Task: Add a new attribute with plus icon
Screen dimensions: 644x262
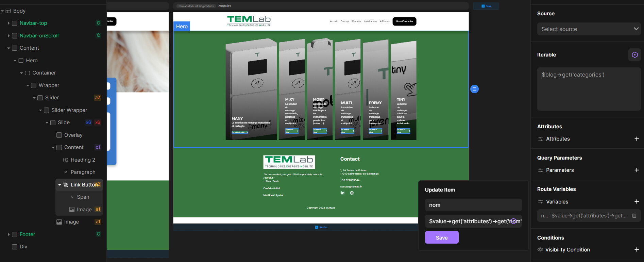Action: coord(637,139)
